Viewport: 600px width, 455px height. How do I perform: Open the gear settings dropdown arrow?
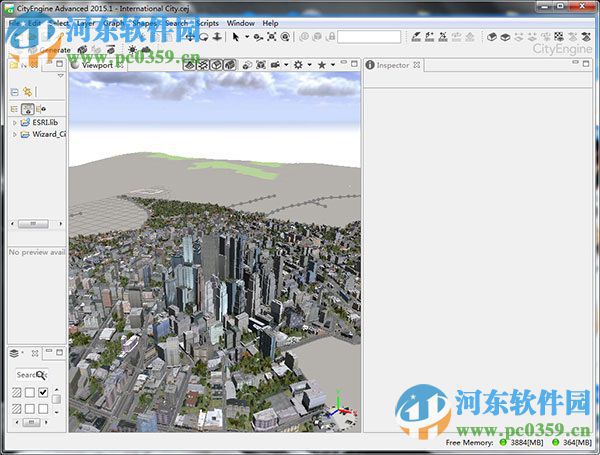click(310, 65)
